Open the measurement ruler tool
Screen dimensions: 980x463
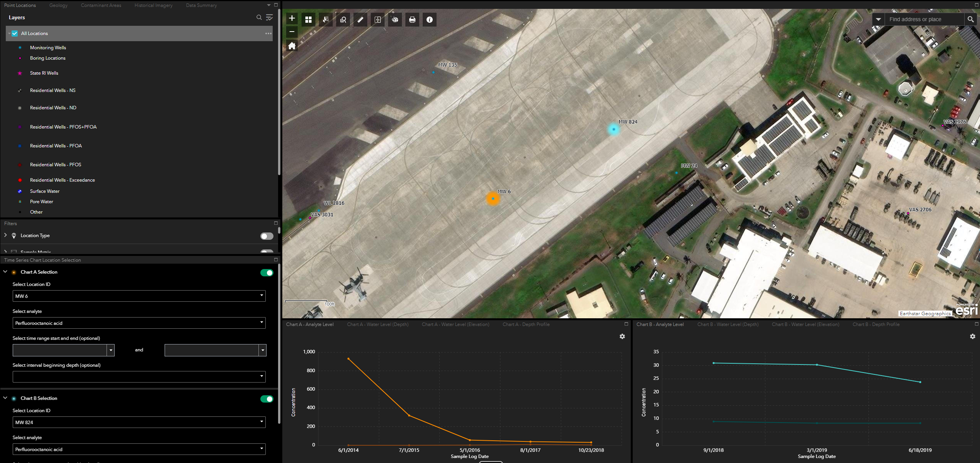[360, 20]
